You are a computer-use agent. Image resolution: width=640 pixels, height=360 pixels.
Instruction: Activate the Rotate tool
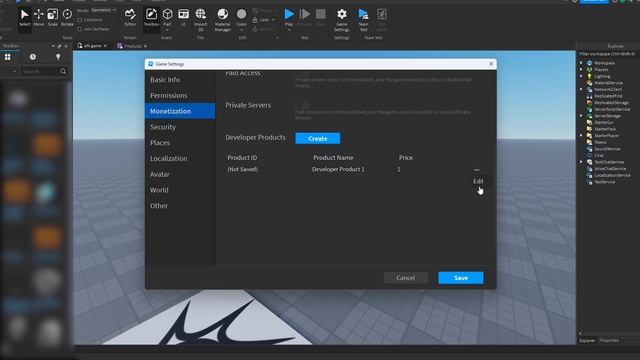67,18
